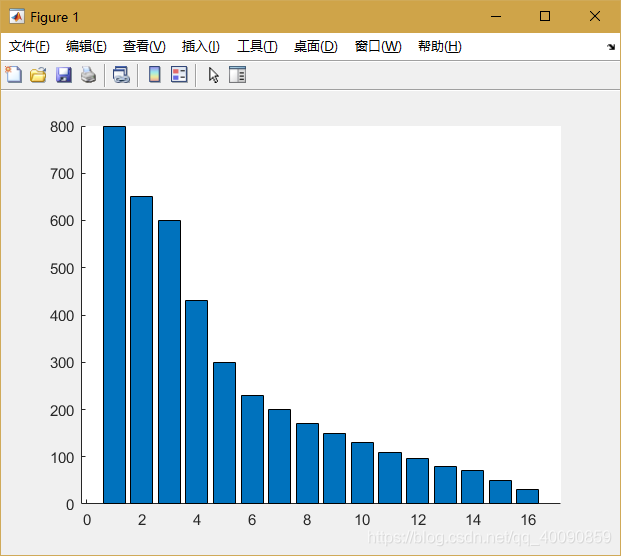This screenshot has height=556, width=621.
Task: Open a file with the folder icon
Action: coord(38,74)
